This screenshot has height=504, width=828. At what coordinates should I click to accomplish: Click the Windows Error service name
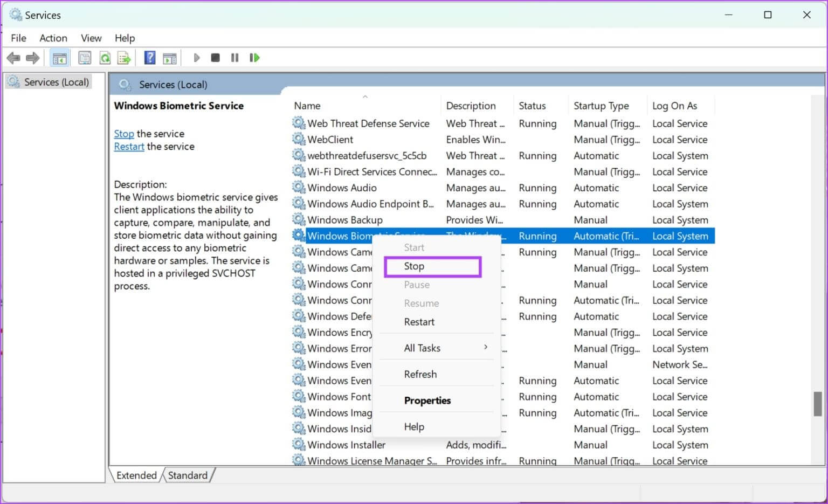click(340, 348)
